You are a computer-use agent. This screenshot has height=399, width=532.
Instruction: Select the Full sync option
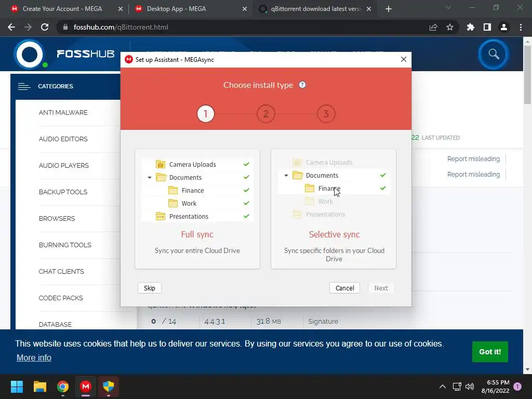click(197, 209)
